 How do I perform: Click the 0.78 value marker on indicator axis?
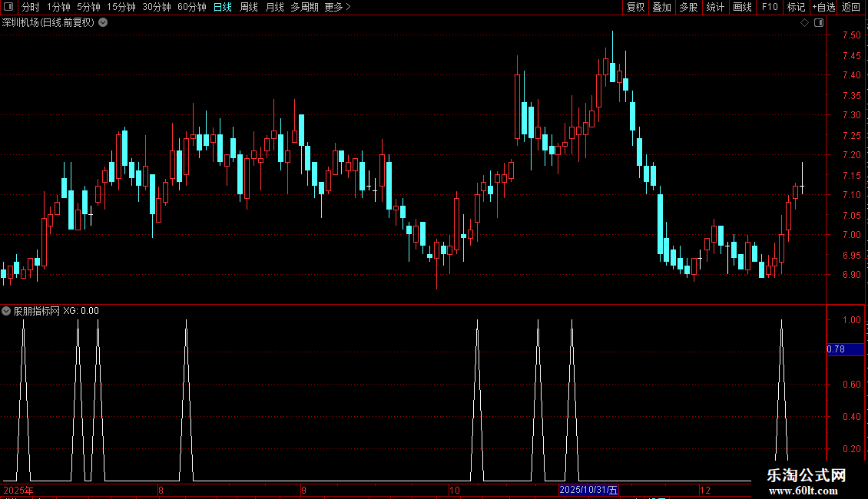pyautogui.click(x=845, y=349)
